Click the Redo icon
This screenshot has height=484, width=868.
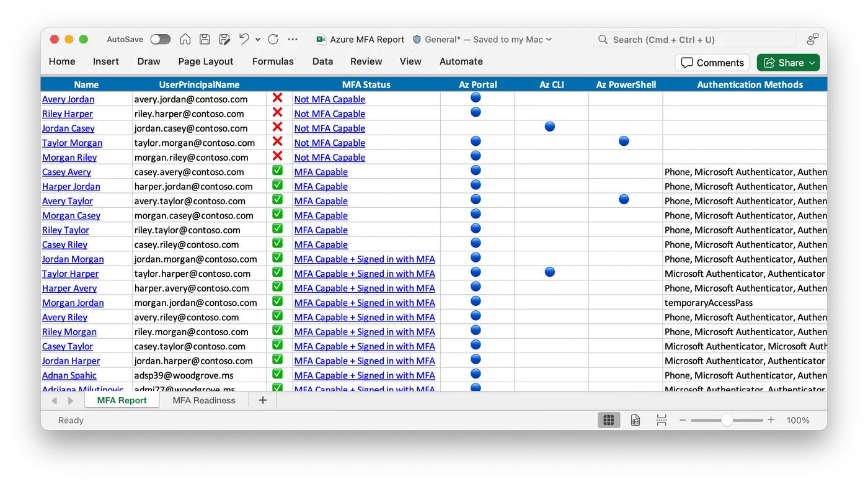coord(273,39)
